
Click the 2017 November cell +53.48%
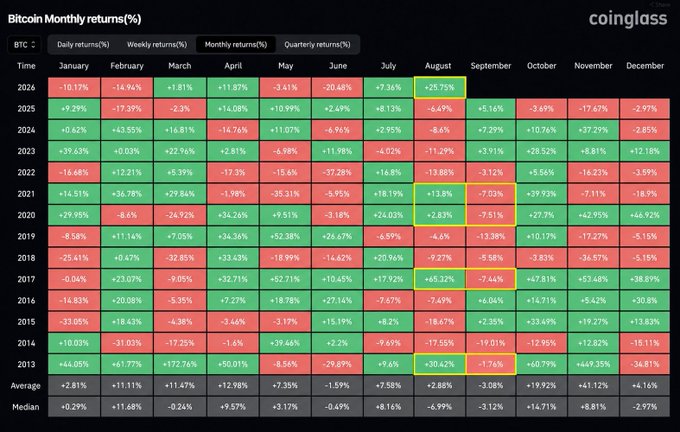[x=593, y=279]
